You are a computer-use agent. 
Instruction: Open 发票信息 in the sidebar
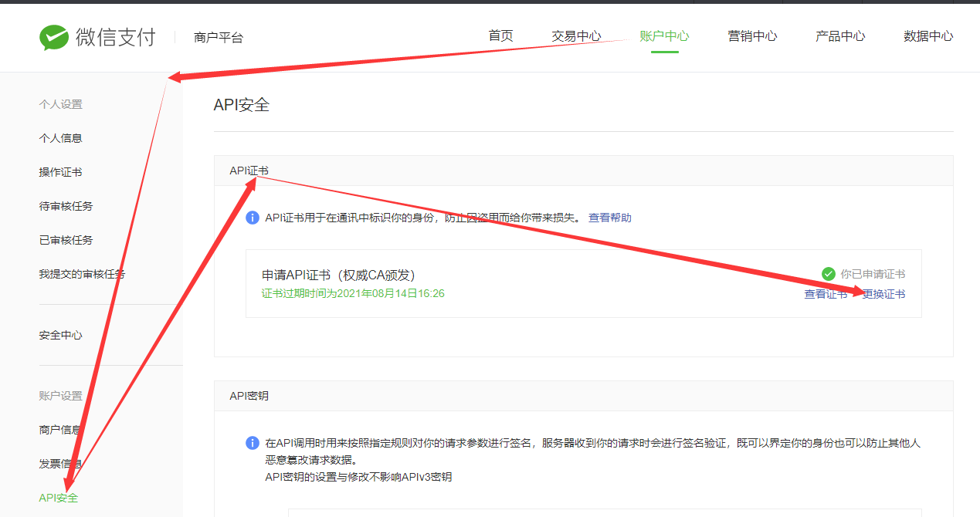tap(60, 464)
